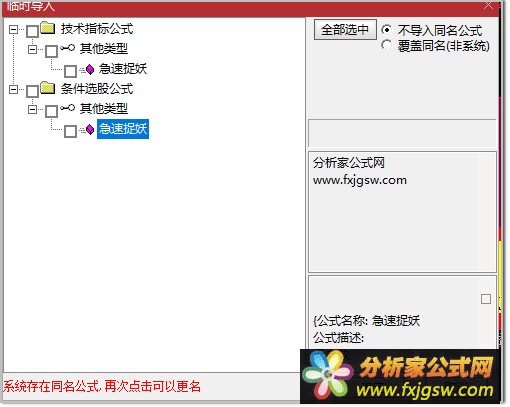Click the magenta diamond icon of highlighted 急速捉妖
Viewport: 510px width, 407px height.
pyautogui.click(x=90, y=129)
